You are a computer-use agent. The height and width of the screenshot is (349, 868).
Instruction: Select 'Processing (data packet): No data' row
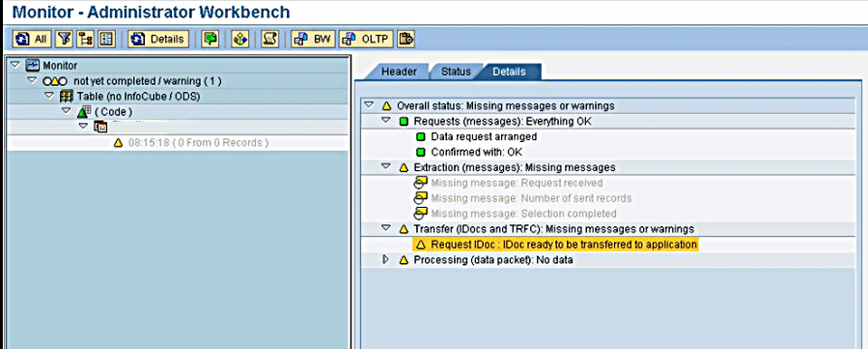[x=493, y=260]
